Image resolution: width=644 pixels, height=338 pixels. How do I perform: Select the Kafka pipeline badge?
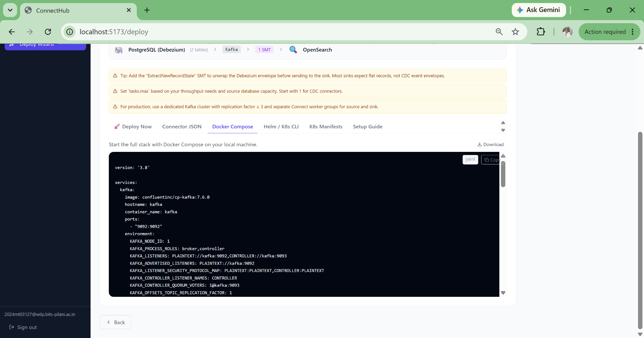click(x=231, y=50)
